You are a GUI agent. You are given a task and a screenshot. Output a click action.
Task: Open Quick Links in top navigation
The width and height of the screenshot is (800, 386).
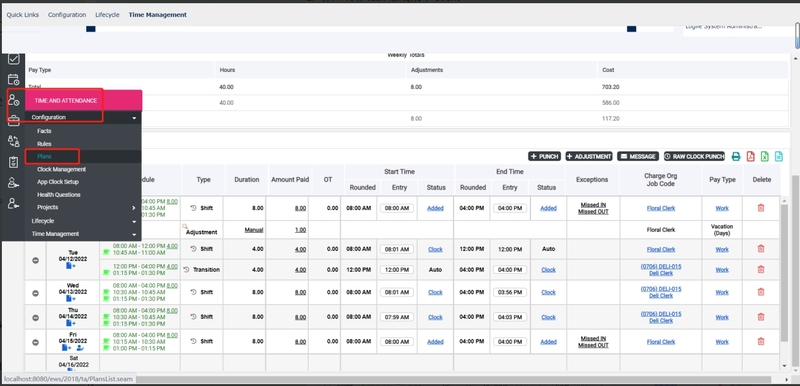[x=22, y=15]
